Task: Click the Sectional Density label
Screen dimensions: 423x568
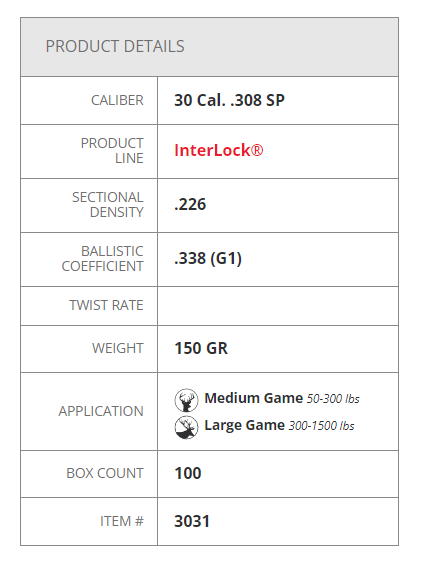Action: [108, 205]
